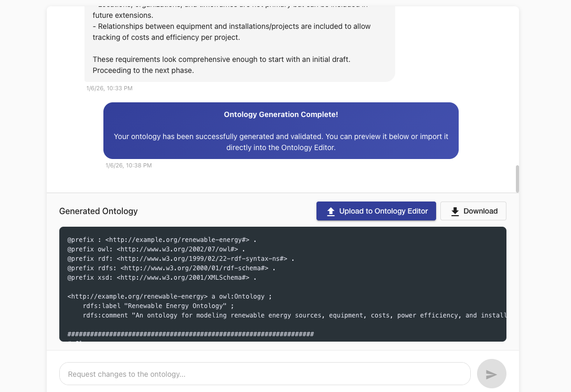
Task: Click the 1/6/26 10:38 PM timestamp
Action: click(x=129, y=165)
